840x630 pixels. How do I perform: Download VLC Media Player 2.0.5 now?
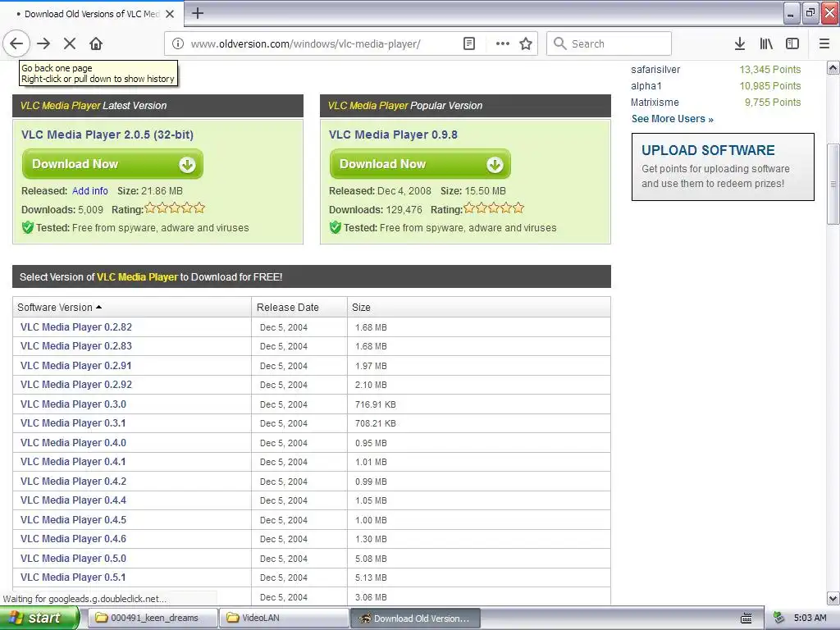point(112,164)
